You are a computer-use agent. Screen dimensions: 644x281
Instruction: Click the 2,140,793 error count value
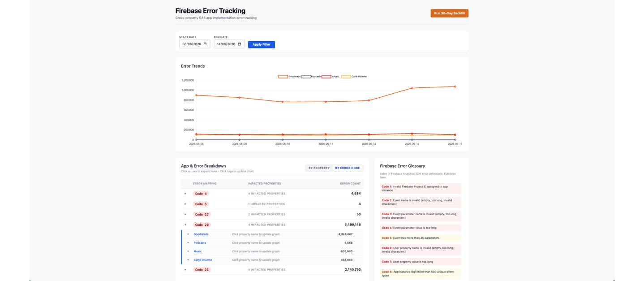(x=353, y=269)
